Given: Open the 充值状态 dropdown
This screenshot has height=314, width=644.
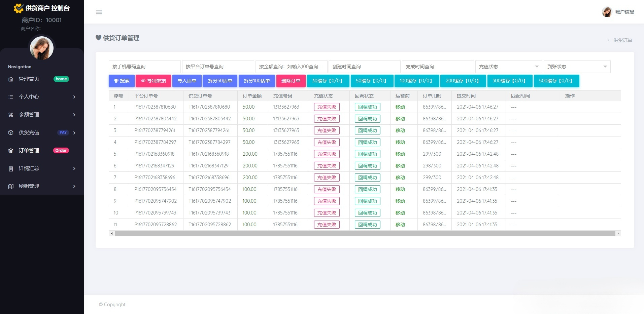Looking at the screenshot, I should pos(508,66).
